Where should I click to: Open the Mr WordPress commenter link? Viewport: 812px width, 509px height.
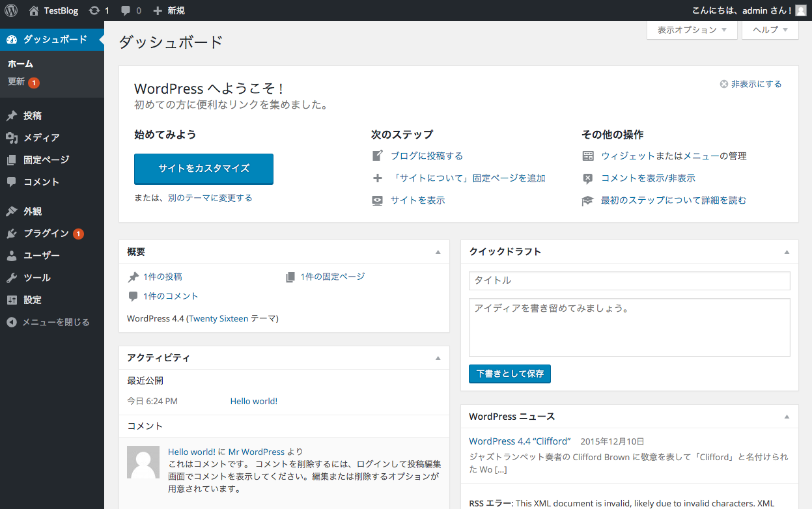(257, 452)
